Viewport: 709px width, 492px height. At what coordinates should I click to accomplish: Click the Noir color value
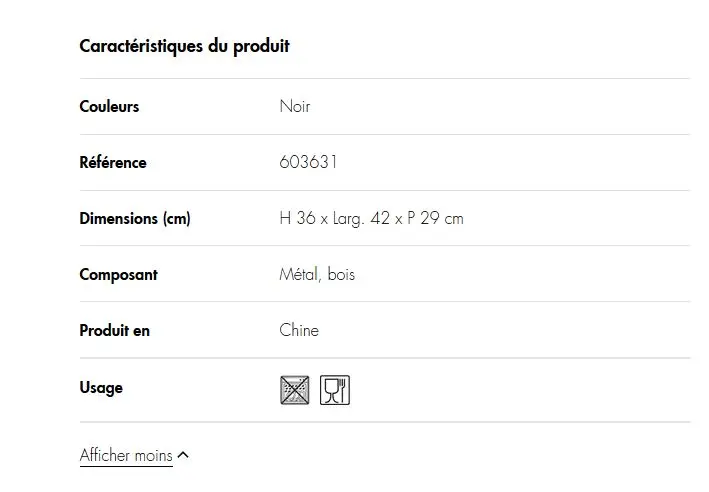295,107
